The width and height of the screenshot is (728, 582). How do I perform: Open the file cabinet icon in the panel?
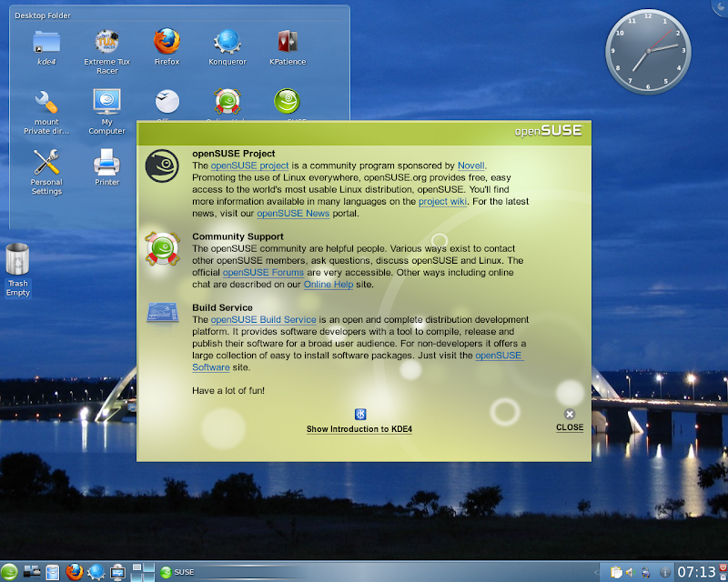coord(53,572)
